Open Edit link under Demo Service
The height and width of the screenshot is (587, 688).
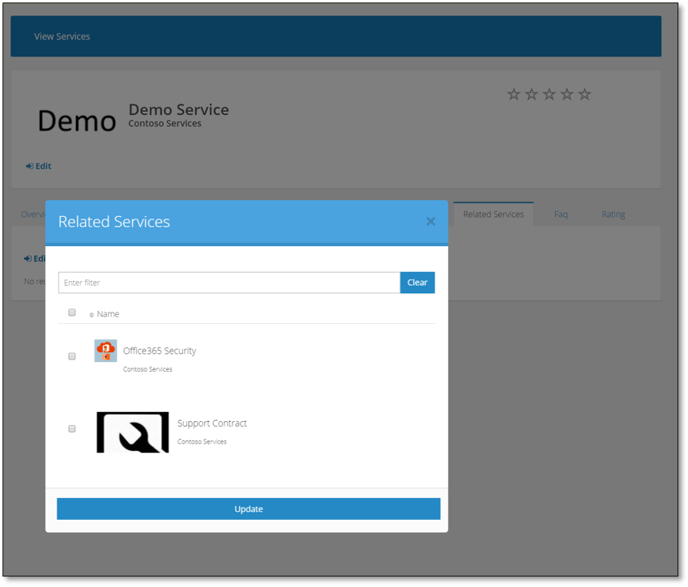pos(39,166)
